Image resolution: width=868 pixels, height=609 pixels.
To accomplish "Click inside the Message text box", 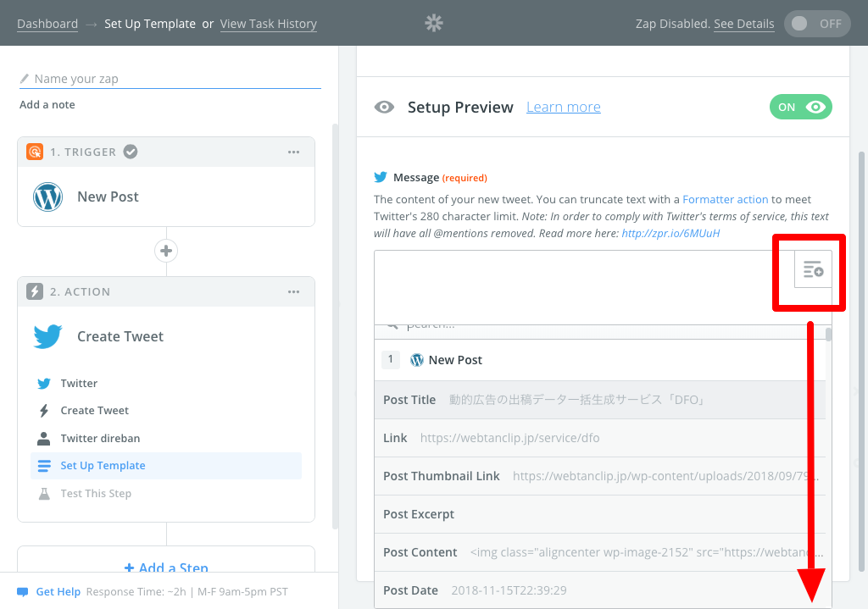I will coord(584,287).
